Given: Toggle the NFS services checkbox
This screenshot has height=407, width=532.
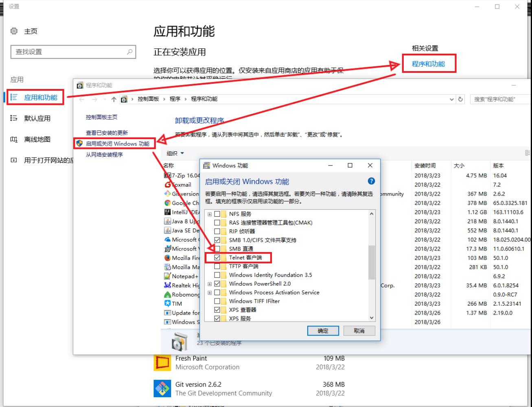Looking at the screenshot, I should [217, 214].
